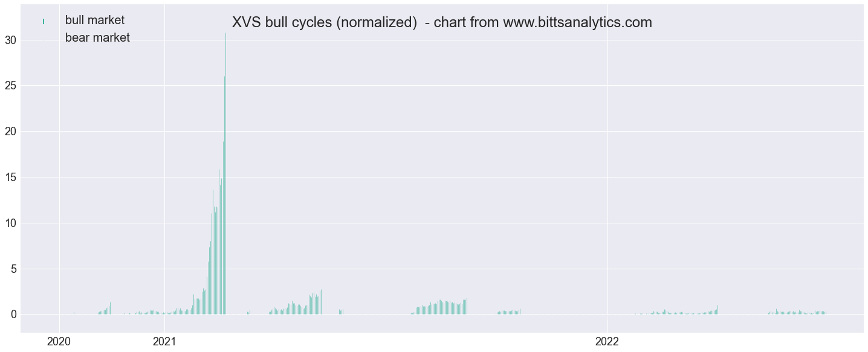Click the 5 y-axis tick label
Viewport: 868px width, 352px height.
tap(13, 269)
